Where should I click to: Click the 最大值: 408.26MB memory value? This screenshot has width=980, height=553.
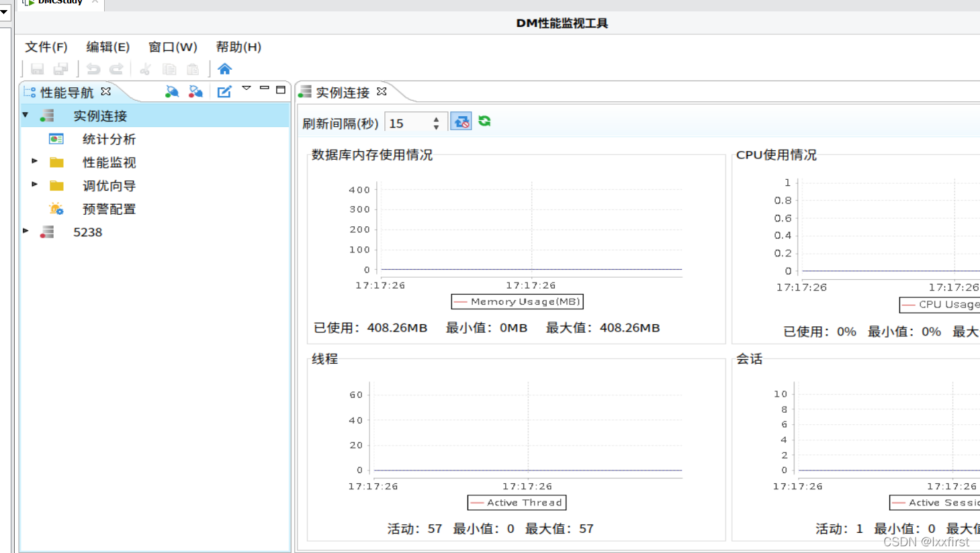tap(603, 328)
